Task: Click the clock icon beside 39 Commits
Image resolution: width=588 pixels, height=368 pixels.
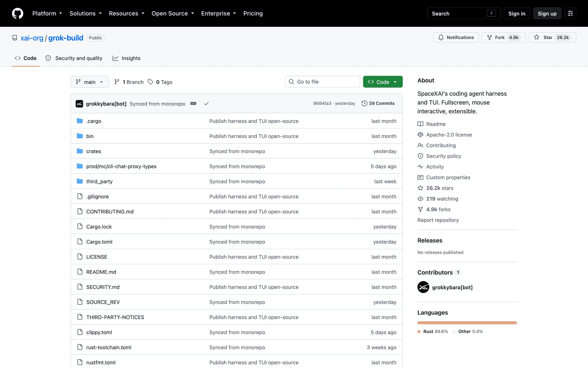Action: click(364, 103)
